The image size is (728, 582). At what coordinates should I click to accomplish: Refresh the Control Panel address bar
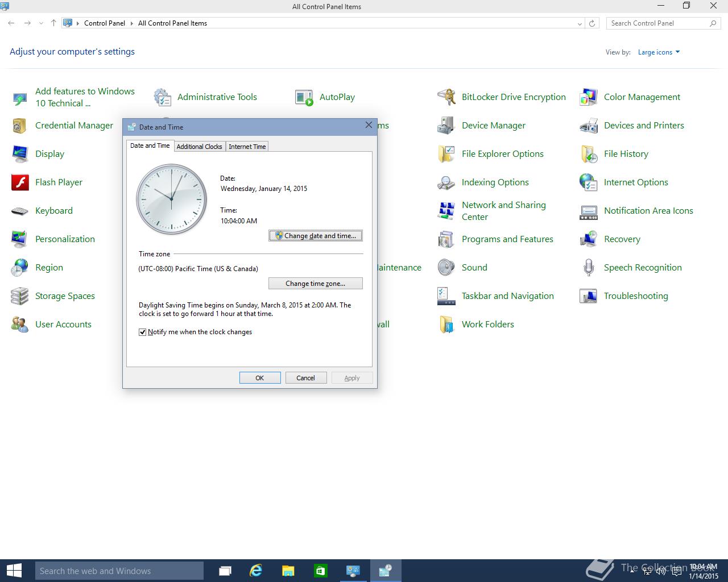click(592, 23)
